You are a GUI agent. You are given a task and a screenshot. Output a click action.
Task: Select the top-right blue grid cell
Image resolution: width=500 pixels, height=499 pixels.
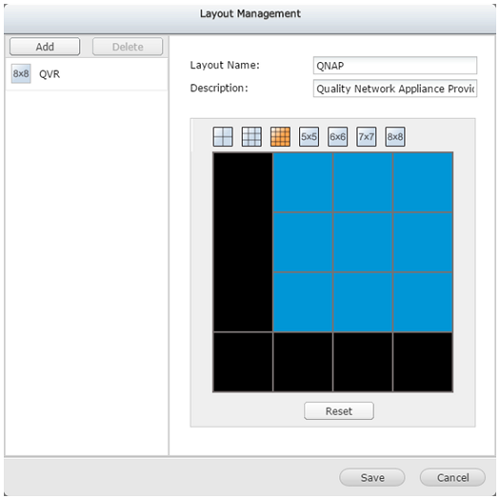[423, 182]
